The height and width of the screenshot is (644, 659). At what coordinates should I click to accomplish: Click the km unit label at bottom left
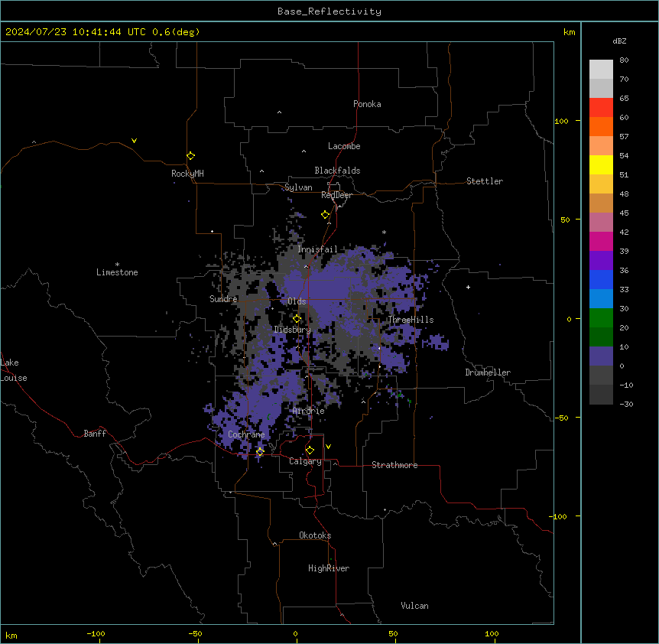click(x=11, y=635)
